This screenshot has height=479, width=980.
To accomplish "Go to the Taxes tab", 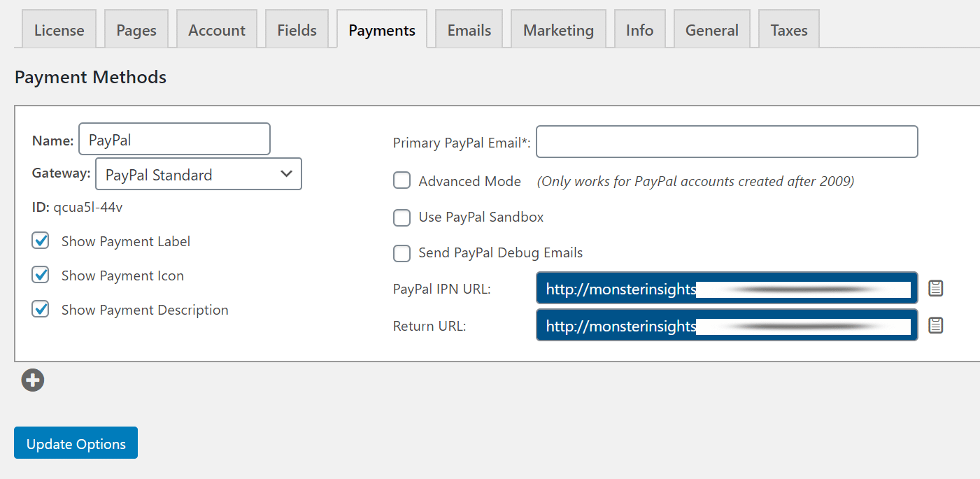I will click(789, 30).
